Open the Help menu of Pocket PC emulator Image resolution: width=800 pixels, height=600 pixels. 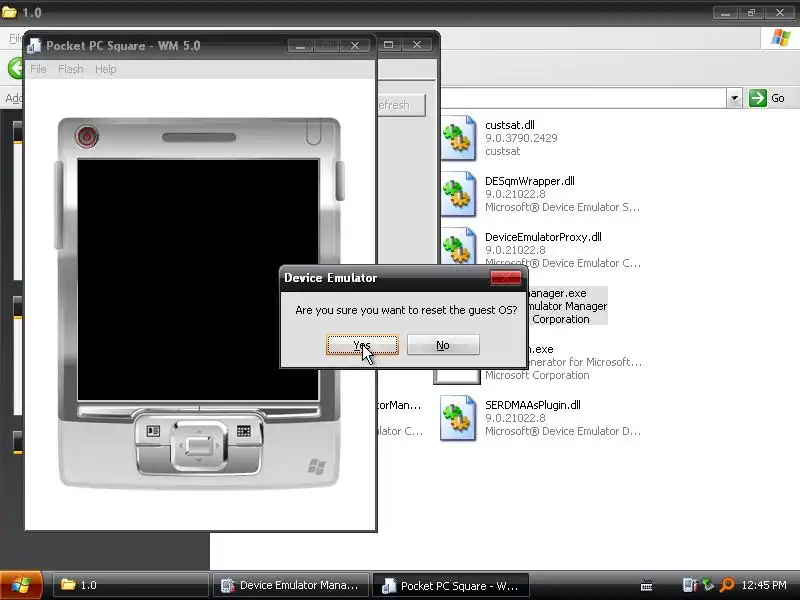[106, 69]
